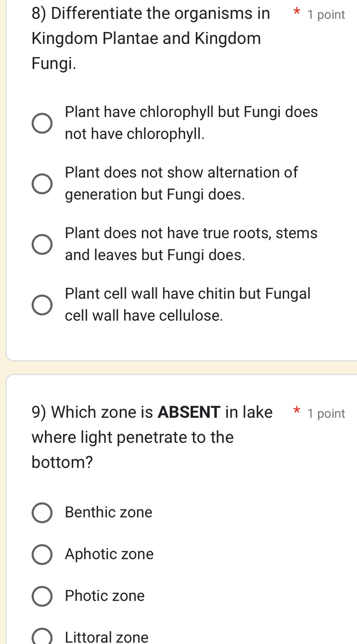Click answer text "Plant does not show alternation"
The image size is (357, 644).
tap(181, 184)
